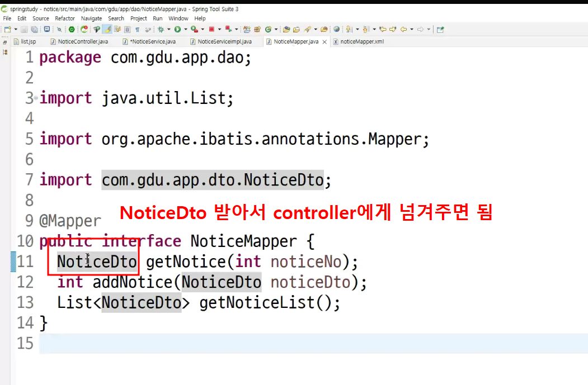Screen dimensions: 588x385
Task: Switch to the NoticeServiceImpl.java tab
Action: coord(221,41)
